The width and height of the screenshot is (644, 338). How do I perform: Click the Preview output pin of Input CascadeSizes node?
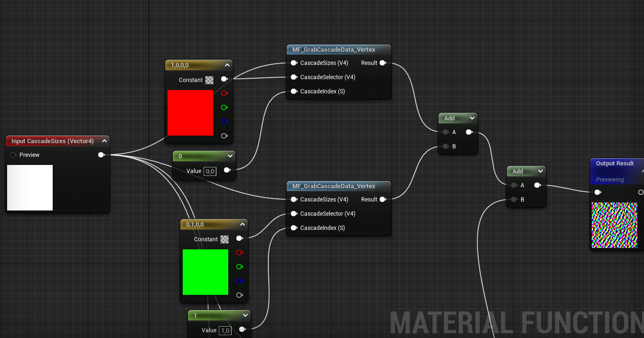click(101, 155)
